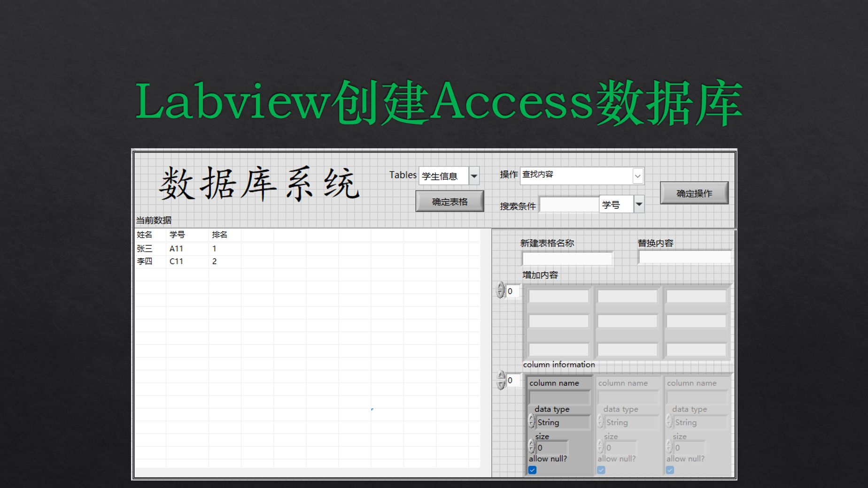868x488 pixels.
Task: Click the 确定表格 button
Action: point(449,201)
